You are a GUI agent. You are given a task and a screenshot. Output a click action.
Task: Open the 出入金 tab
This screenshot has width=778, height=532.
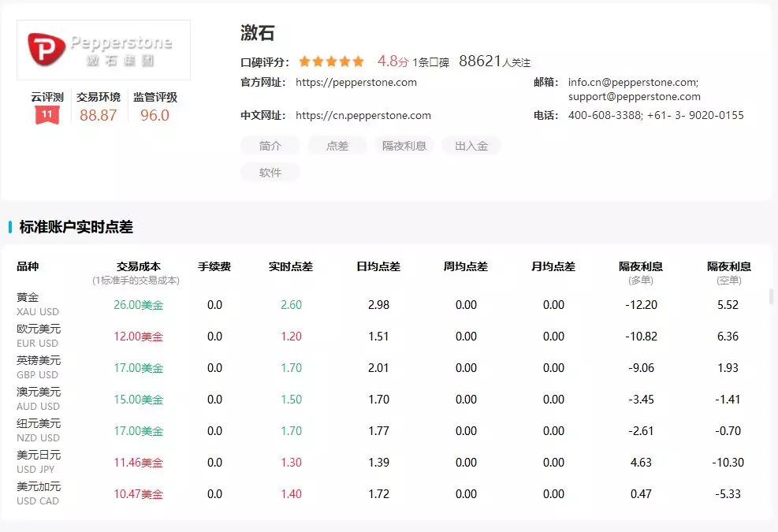click(471, 146)
